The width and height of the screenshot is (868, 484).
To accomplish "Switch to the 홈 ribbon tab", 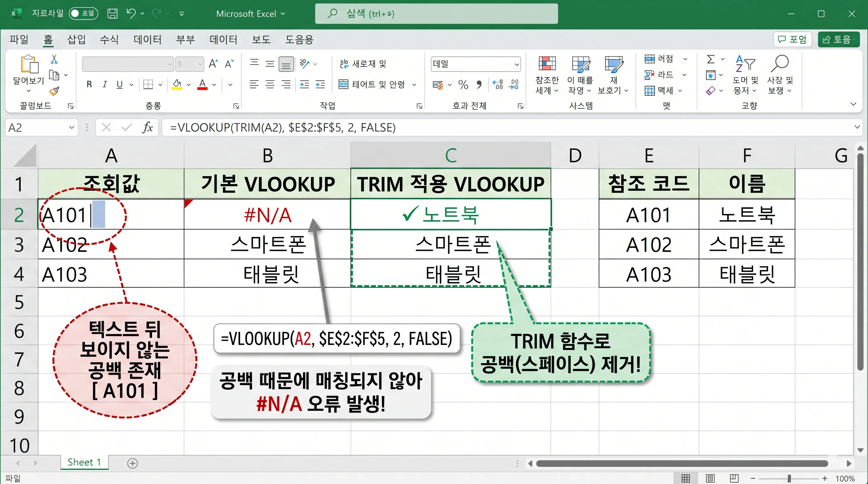I will click(48, 39).
